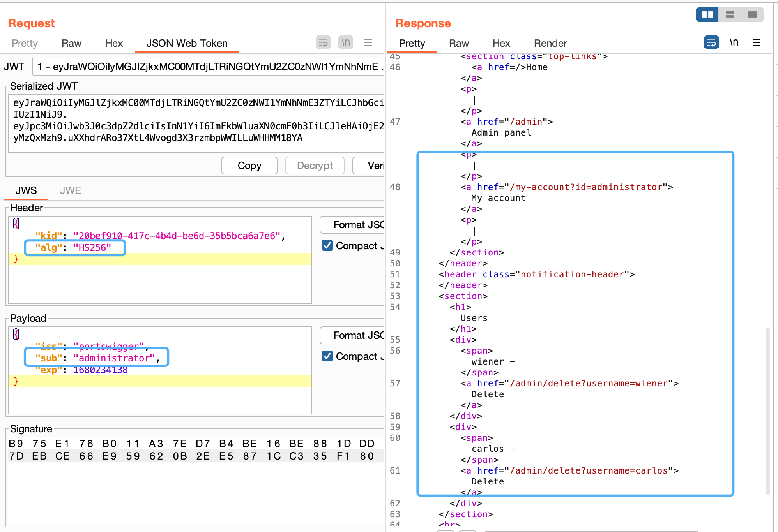Viewport: 778px width, 532px height.
Task: Click the Copy button
Action: (249, 166)
